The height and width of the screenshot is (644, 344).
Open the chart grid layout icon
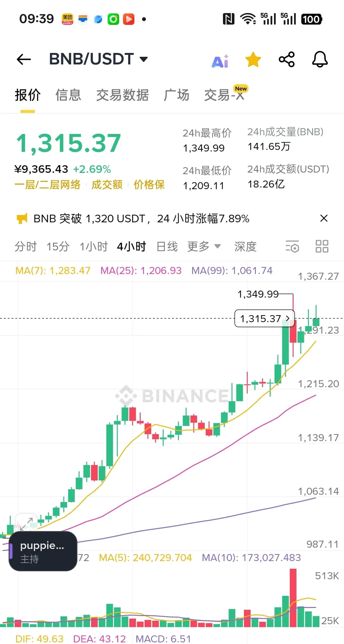pos(322,247)
